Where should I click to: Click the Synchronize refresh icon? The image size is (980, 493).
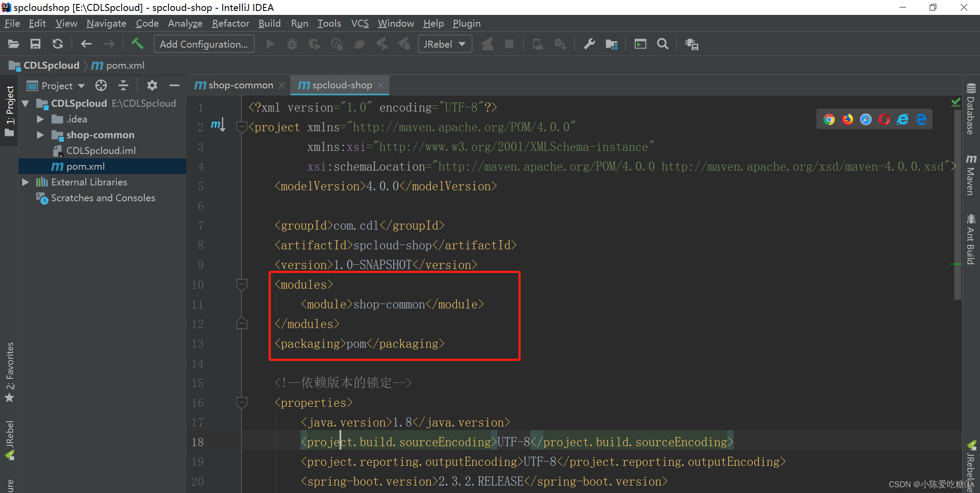(58, 44)
